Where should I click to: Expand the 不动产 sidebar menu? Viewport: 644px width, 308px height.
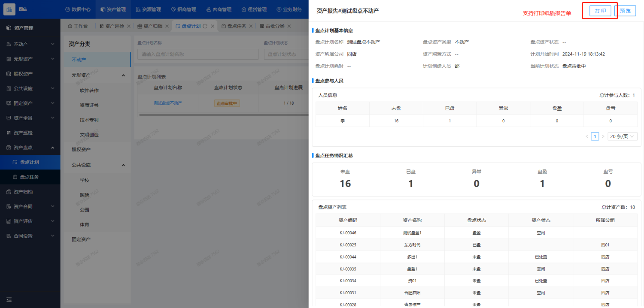click(30, 44)
